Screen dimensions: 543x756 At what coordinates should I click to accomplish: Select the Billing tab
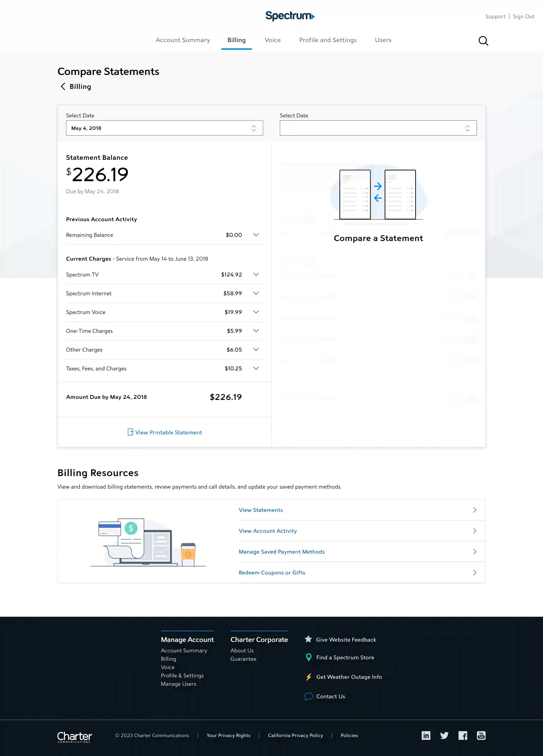click(237, 40)
